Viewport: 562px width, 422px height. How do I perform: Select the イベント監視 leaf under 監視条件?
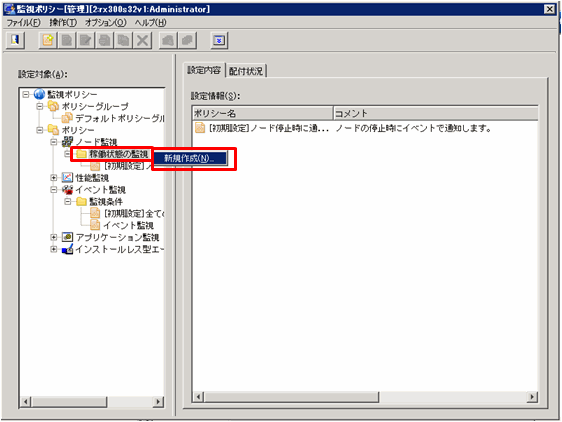128,225
